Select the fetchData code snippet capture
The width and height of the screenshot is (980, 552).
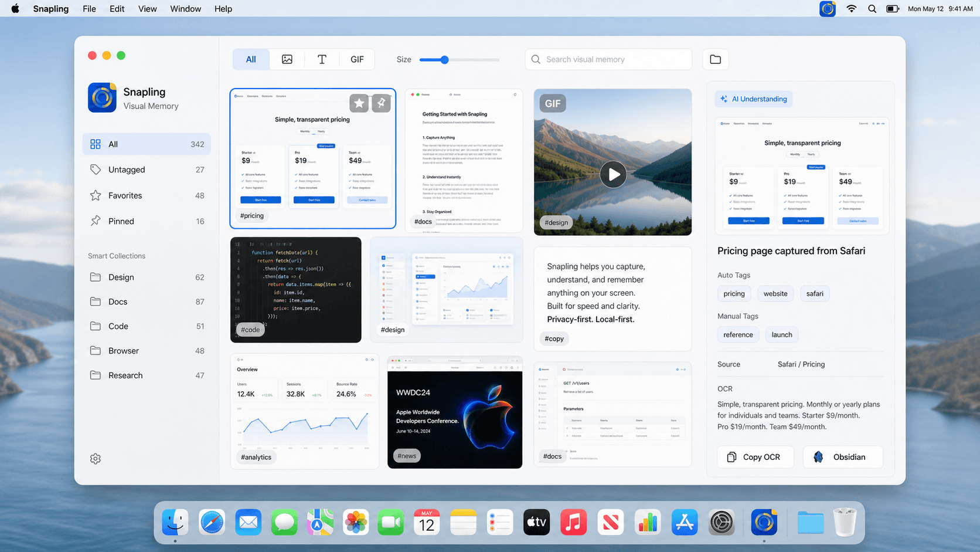296,290
